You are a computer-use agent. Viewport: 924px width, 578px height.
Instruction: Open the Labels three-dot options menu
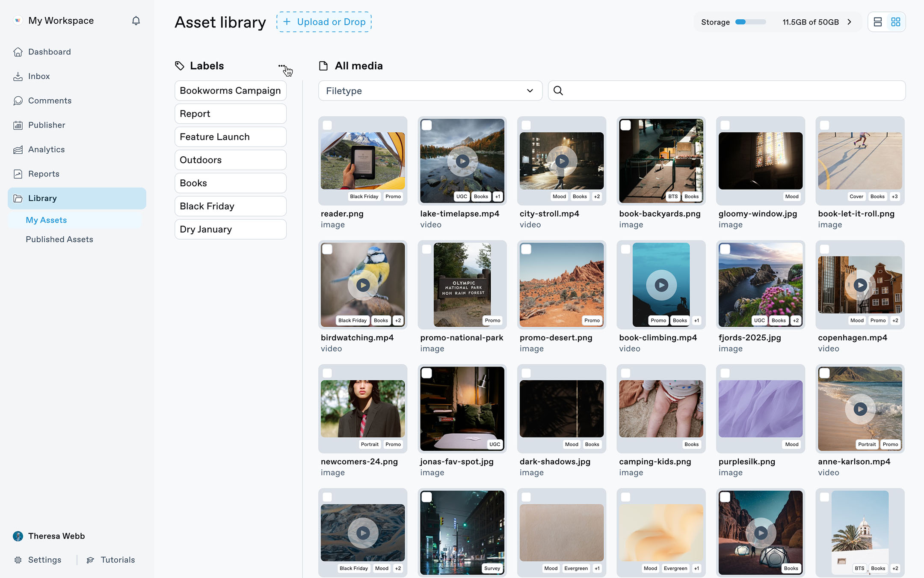pyautogui.click(x=281, y=66)
